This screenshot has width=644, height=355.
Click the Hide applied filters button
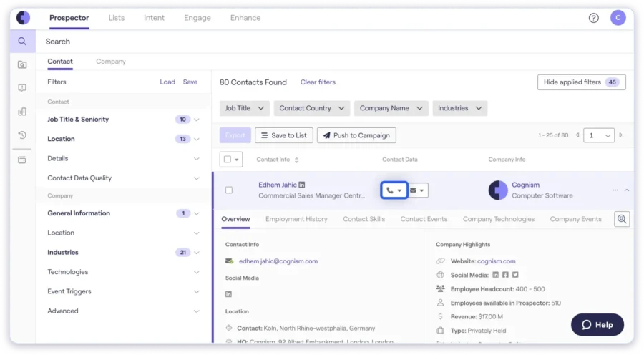581,82
